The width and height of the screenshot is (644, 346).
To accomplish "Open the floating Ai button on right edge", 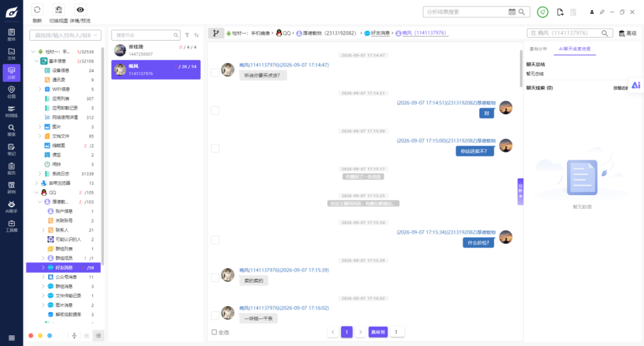I will [636, 85].
